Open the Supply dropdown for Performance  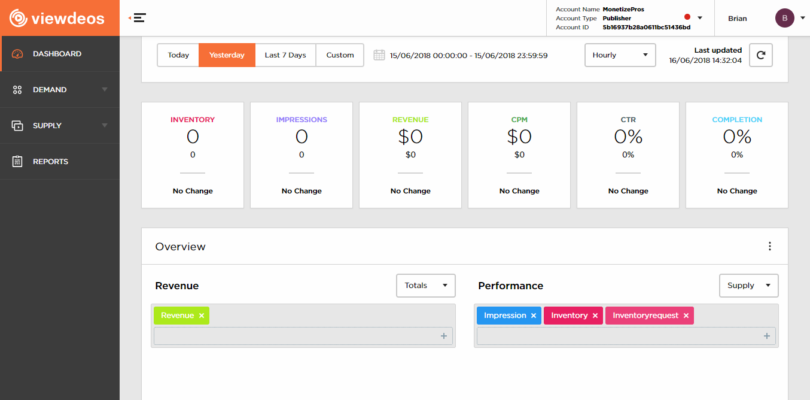point(749,286)
